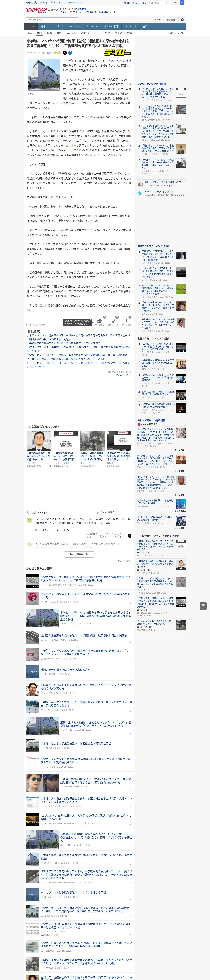210x980 pixels.
Task: Open recommended article 漫画家協会が出版社に再発防止求める声明
Action: tap(66, 670)
